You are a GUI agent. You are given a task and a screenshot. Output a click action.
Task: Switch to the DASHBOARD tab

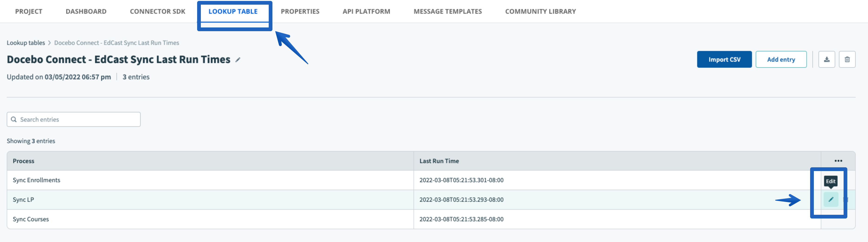click(86, 11)
